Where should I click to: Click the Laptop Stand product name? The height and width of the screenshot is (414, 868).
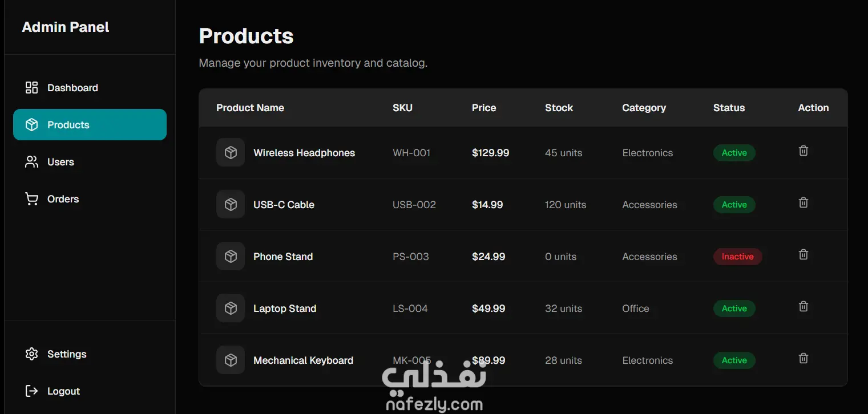tap(285, 309)
